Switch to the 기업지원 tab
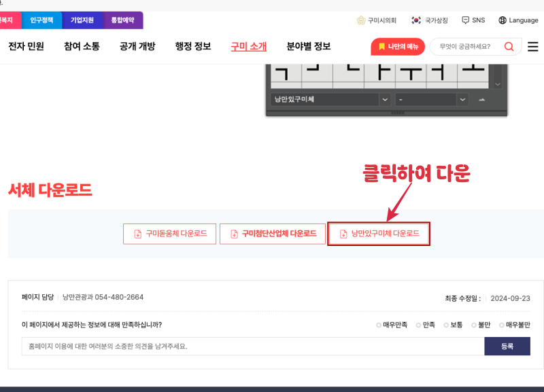The height and width of the screenshot is (392, 544). (82, 20)
